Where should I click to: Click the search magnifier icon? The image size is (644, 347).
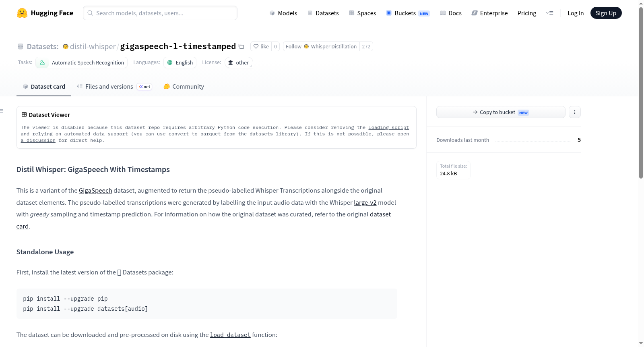(90, 13)
